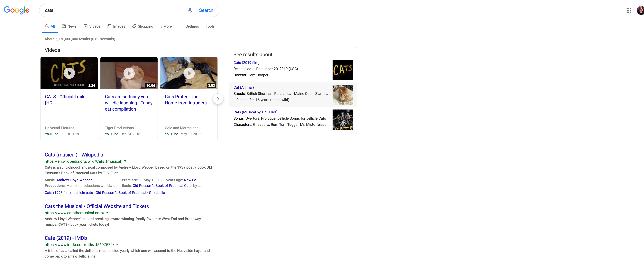Open the More menu

click(x=166, y=26)
